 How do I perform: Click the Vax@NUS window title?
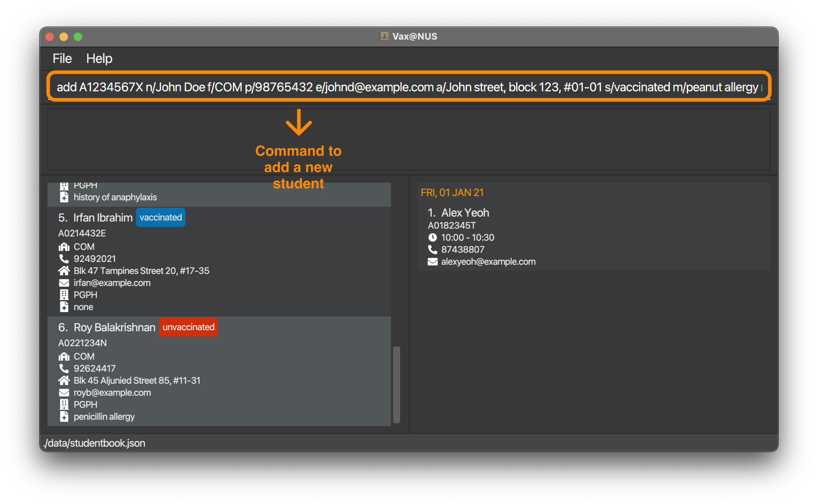click(415, 36)
